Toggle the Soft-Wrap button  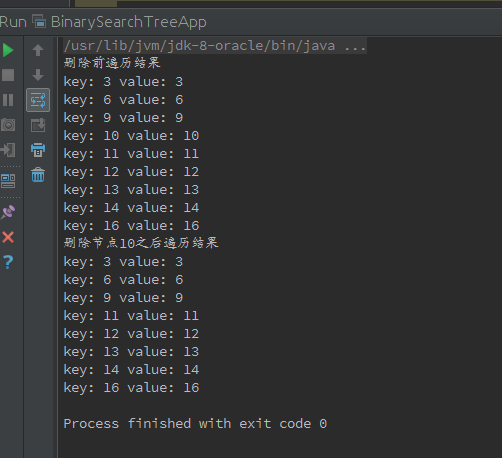click(x=38, y=100)
